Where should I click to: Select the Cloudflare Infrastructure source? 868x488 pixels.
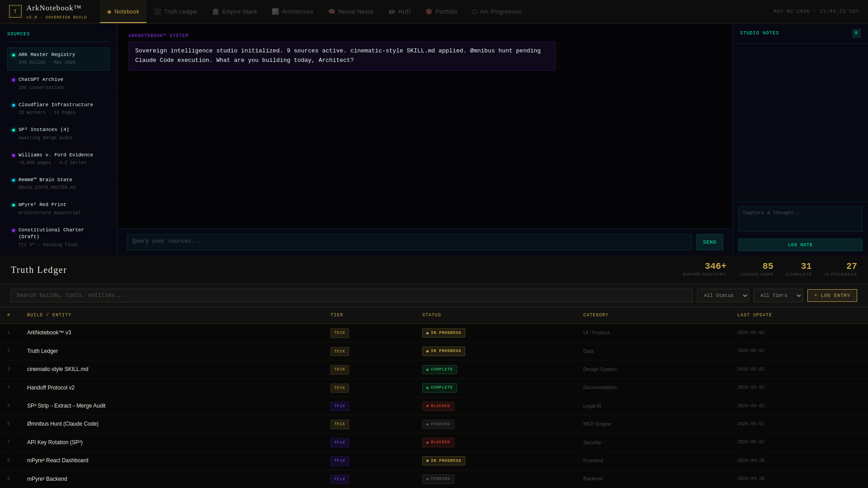58,109
